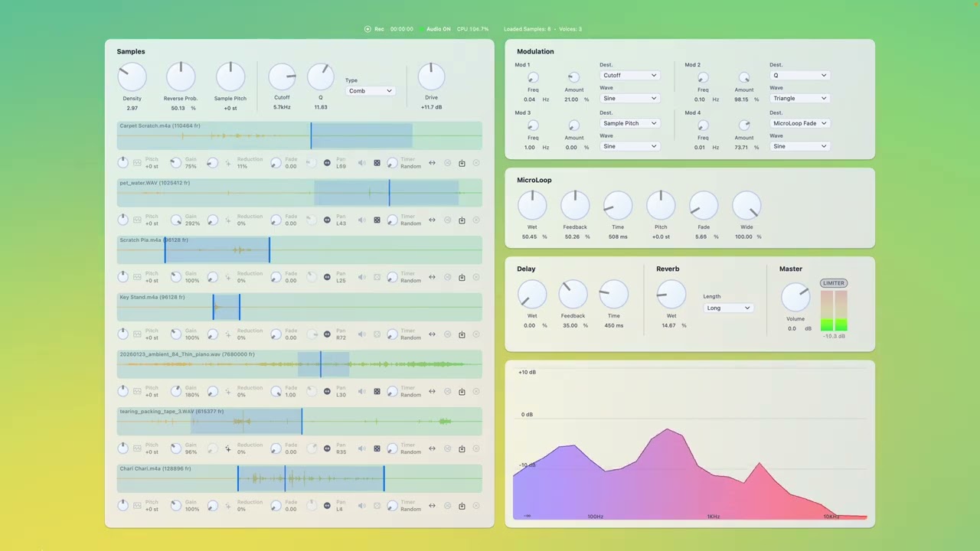Mute the pet_water.WAV sample with its speaker icon

pyautogui.click(x=361, y=220)
